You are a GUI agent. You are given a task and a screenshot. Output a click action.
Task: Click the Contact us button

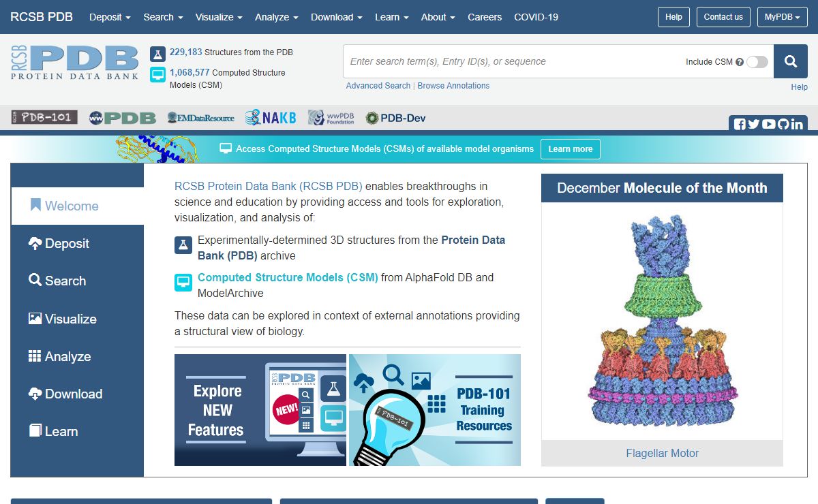point(723,17)
